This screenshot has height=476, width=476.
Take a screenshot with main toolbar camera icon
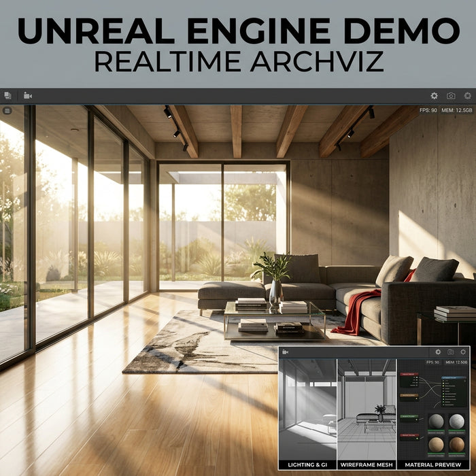pos(451,96)
